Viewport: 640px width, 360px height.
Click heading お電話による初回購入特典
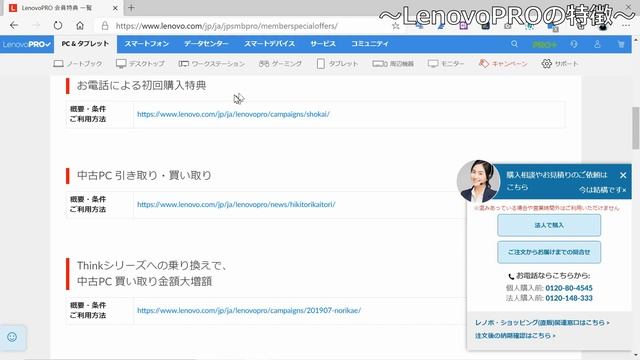pyautogui.click(x=142, y=85)
